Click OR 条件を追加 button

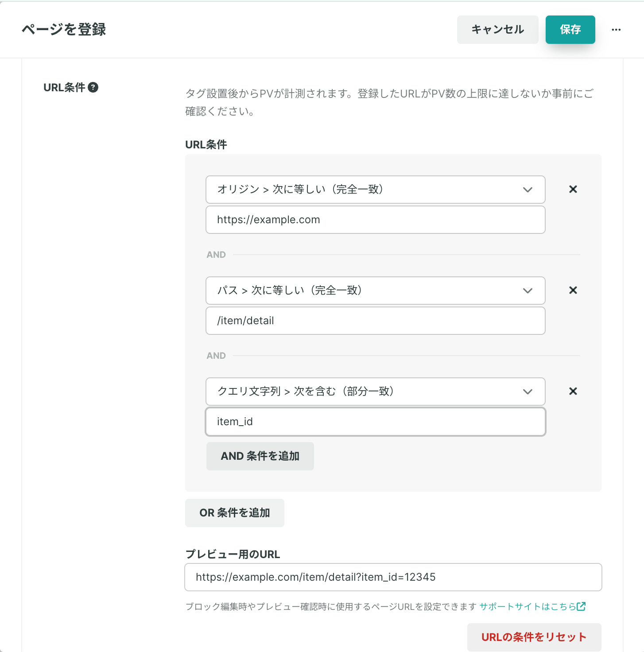coord(234,513)
